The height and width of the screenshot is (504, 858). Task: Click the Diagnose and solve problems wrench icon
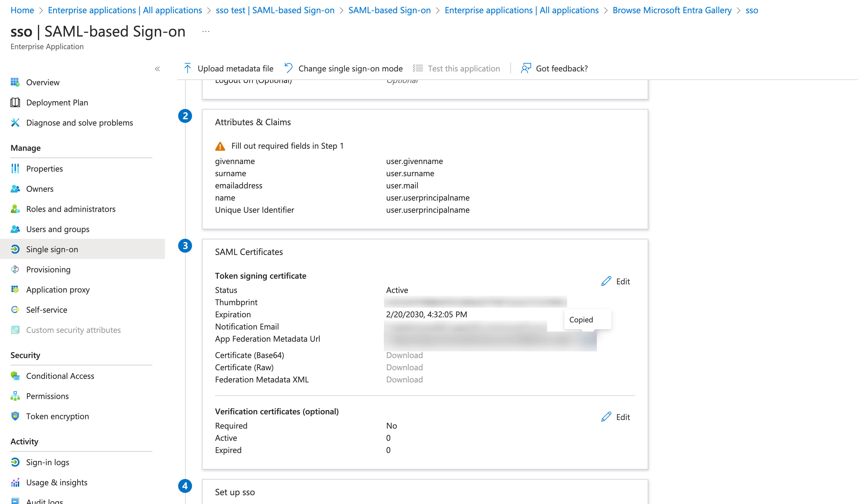pos(15,122)
